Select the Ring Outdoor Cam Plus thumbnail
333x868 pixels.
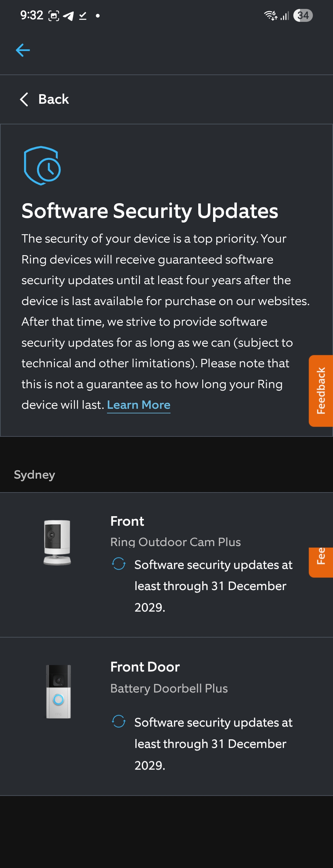pyautogui.click(x=57, y=542)
